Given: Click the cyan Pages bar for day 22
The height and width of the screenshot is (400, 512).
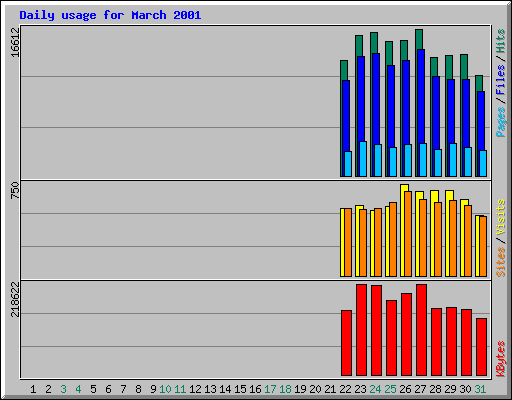Looking at the screenshot, I should coord(348,164).
